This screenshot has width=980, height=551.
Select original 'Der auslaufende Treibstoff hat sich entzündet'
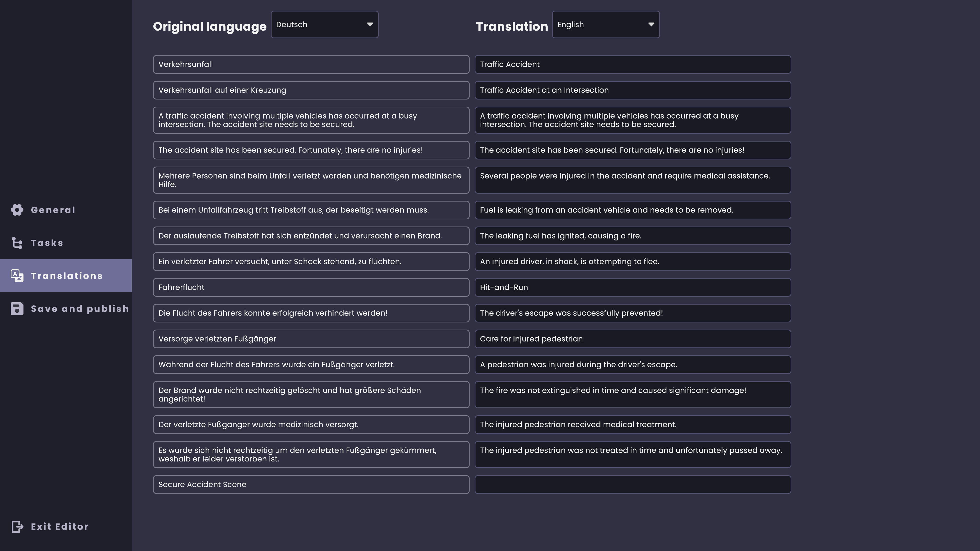311,236
